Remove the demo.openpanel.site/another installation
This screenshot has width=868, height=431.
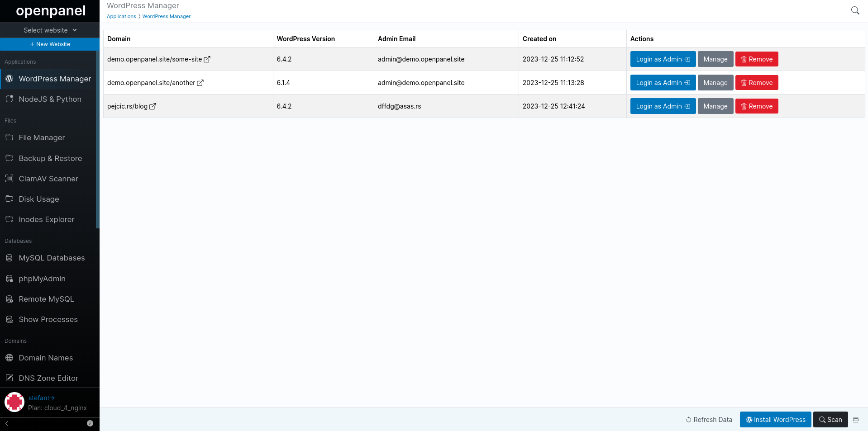[x=757, y=83]
